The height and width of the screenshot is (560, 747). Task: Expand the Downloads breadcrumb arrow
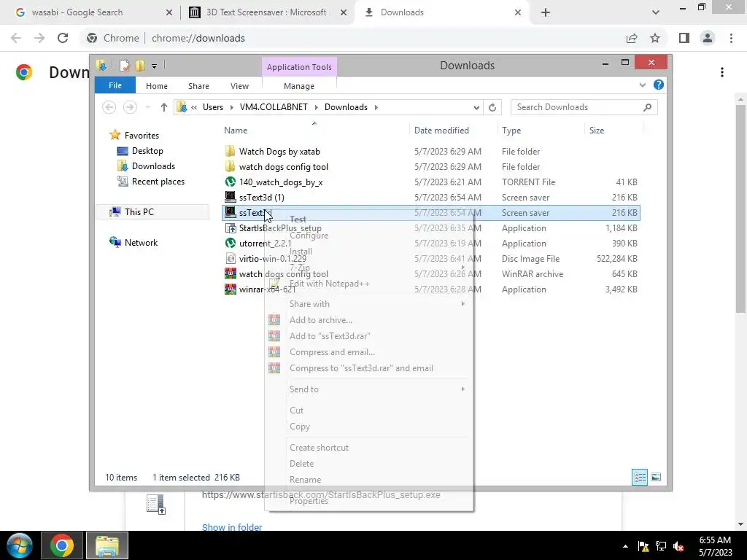[376, 107]
